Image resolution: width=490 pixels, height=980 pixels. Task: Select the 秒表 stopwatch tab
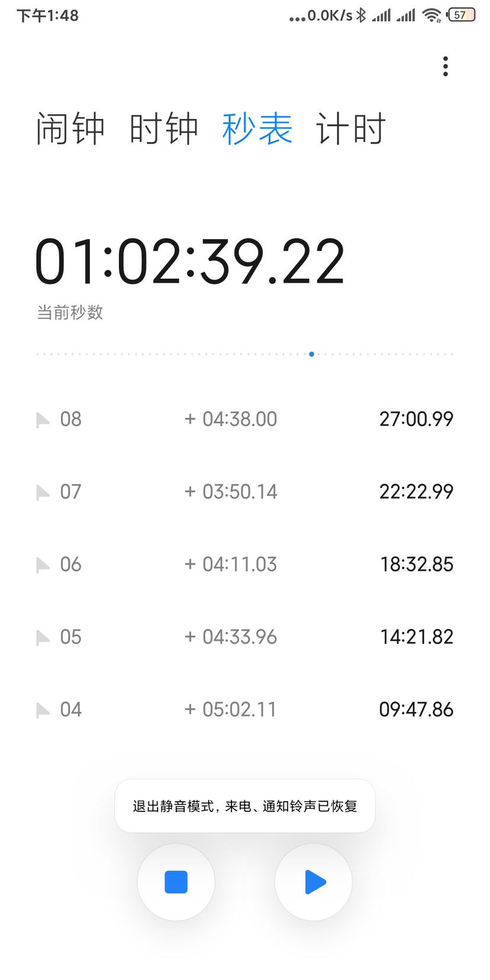tap(257, 128)
